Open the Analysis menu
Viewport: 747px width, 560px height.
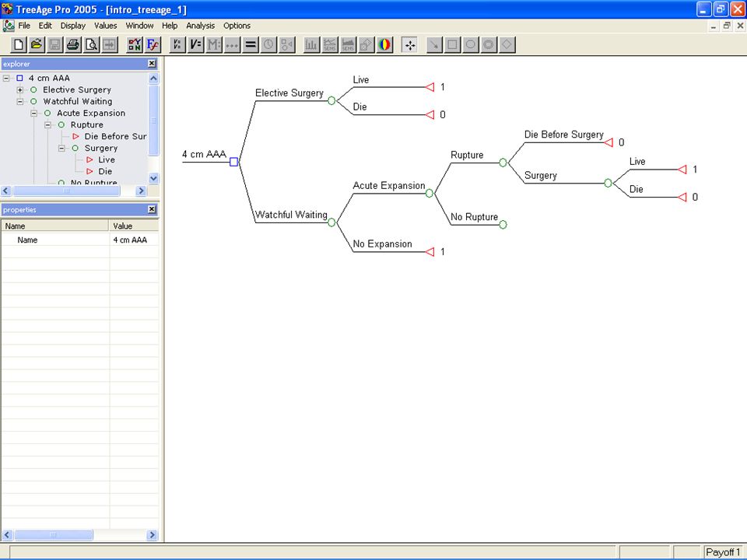click(x=200, y=26)
